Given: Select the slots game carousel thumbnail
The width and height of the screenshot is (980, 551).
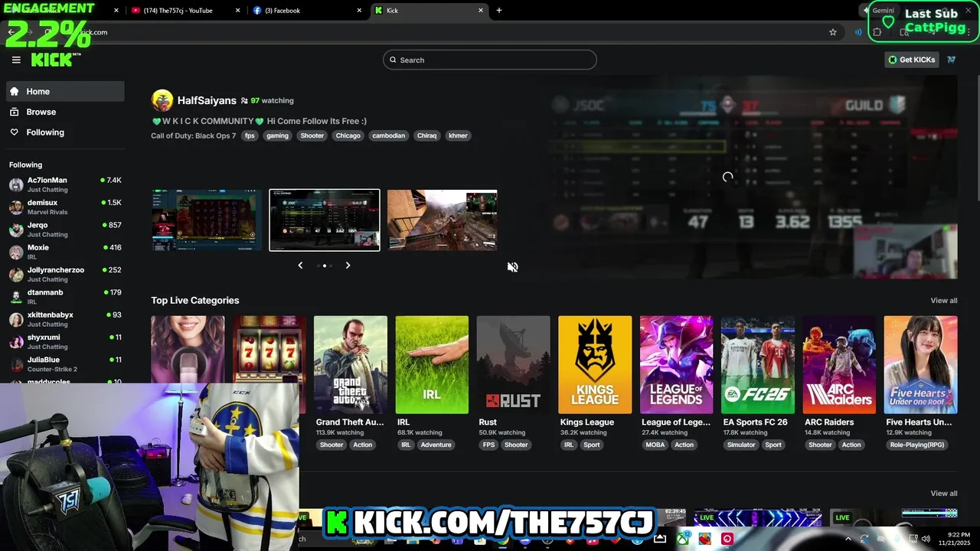Looking at the screenshot, I should click(x=207, y=220).
